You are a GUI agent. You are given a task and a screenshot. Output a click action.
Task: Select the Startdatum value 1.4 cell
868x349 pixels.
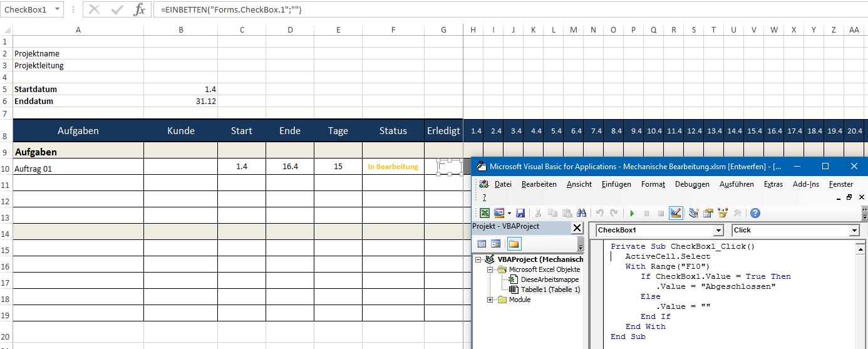coord(180,89)
